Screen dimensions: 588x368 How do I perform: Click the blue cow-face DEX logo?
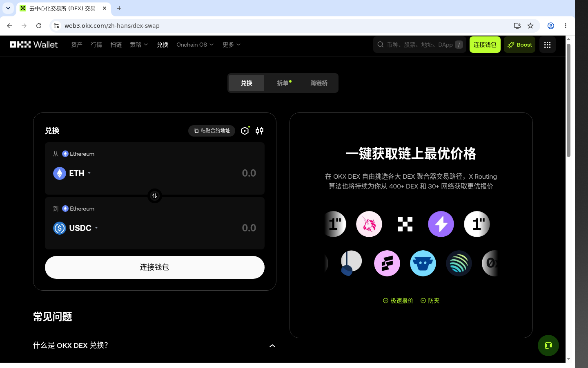[423, 263]
